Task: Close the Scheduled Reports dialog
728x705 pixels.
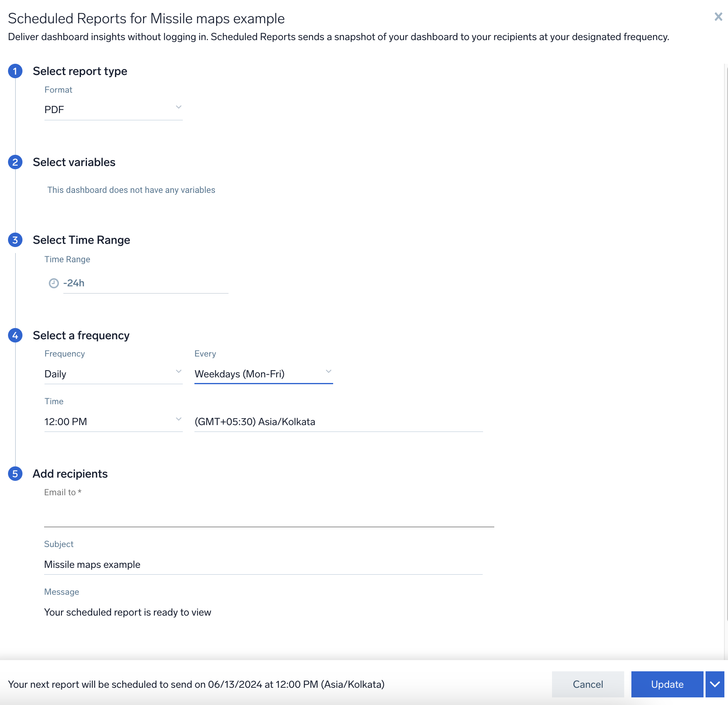Action: point(718,17)
